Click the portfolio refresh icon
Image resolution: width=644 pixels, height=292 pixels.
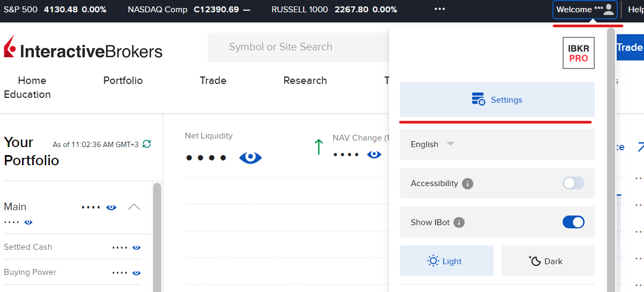pos(147,144)
